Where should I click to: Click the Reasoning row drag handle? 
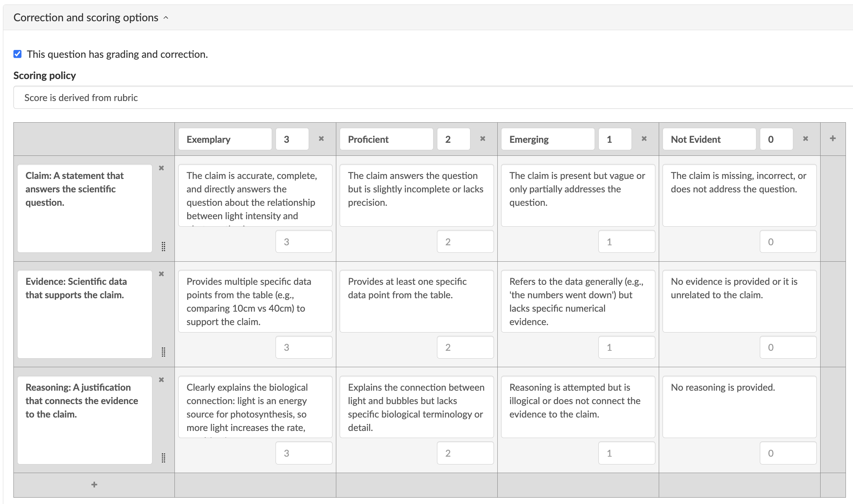click(163, 458)
